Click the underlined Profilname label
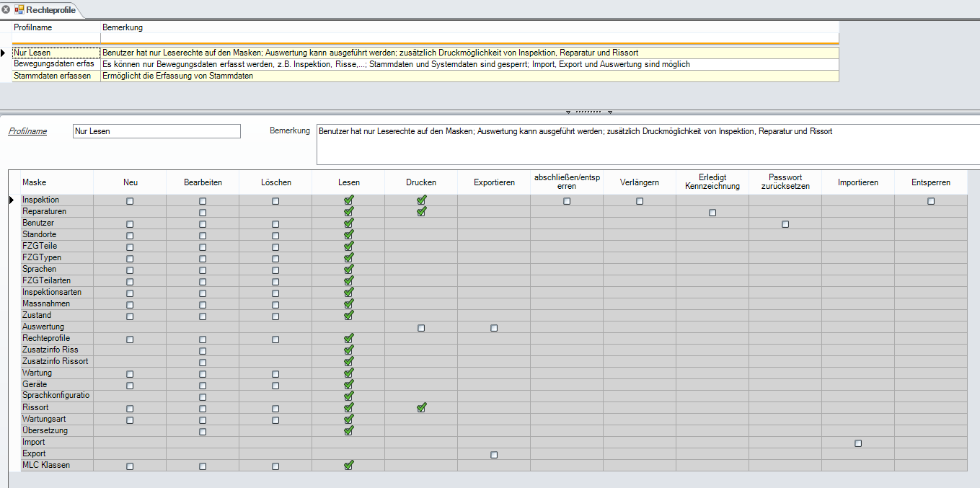 coord(27,131)
